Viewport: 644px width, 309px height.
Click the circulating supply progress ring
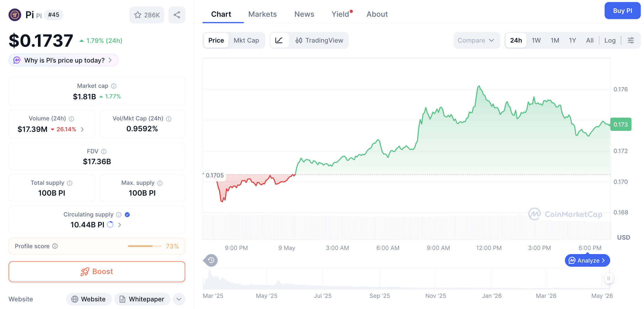(x=110, y=225)
